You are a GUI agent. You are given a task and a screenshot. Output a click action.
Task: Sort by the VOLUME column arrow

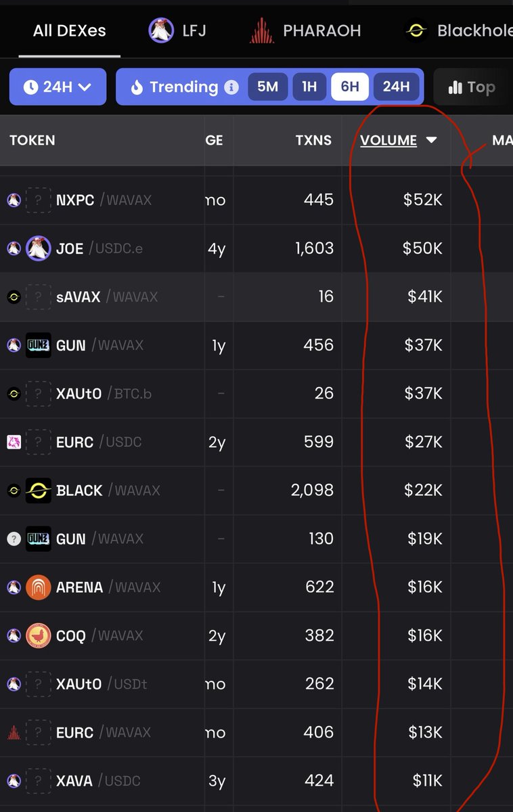431,140
